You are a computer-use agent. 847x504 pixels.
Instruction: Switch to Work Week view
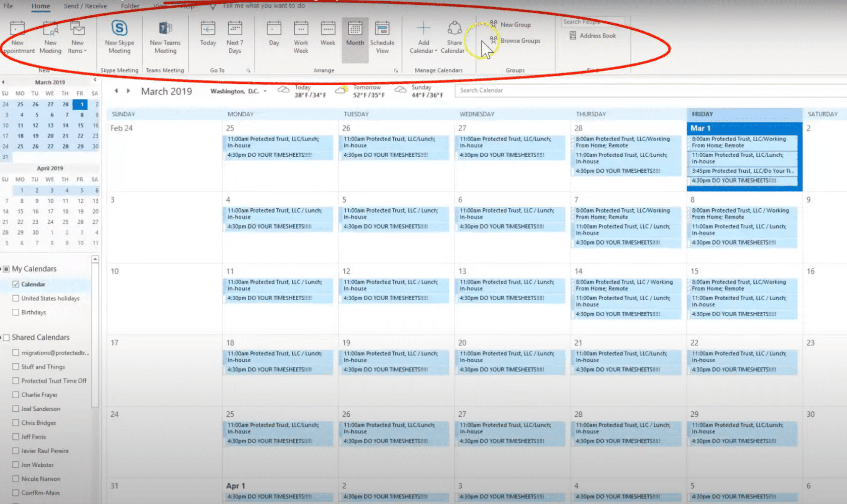tap(301, 38)
